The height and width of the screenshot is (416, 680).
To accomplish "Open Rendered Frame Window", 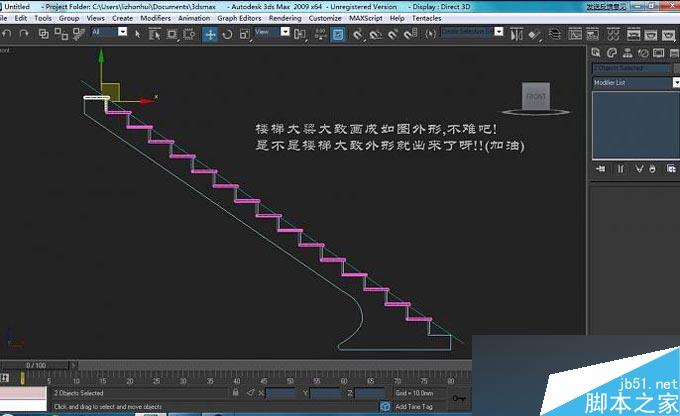I will point(651,34).
